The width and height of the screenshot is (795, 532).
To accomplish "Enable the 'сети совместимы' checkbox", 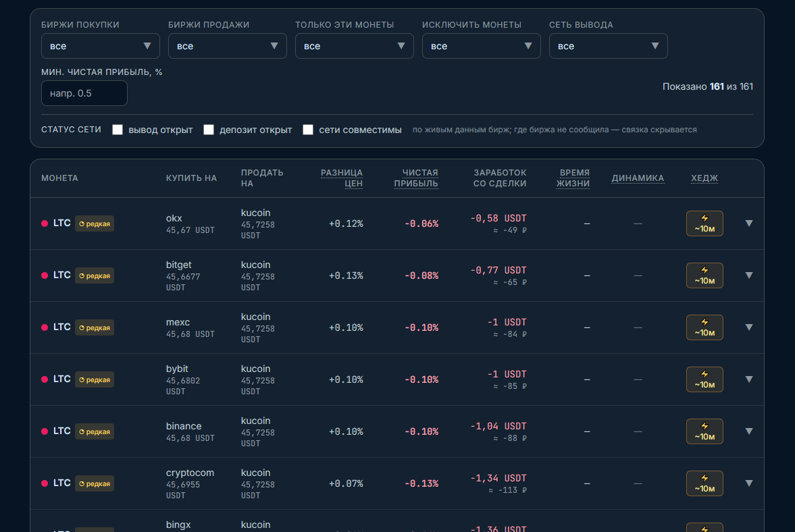I will click(308, 130).
